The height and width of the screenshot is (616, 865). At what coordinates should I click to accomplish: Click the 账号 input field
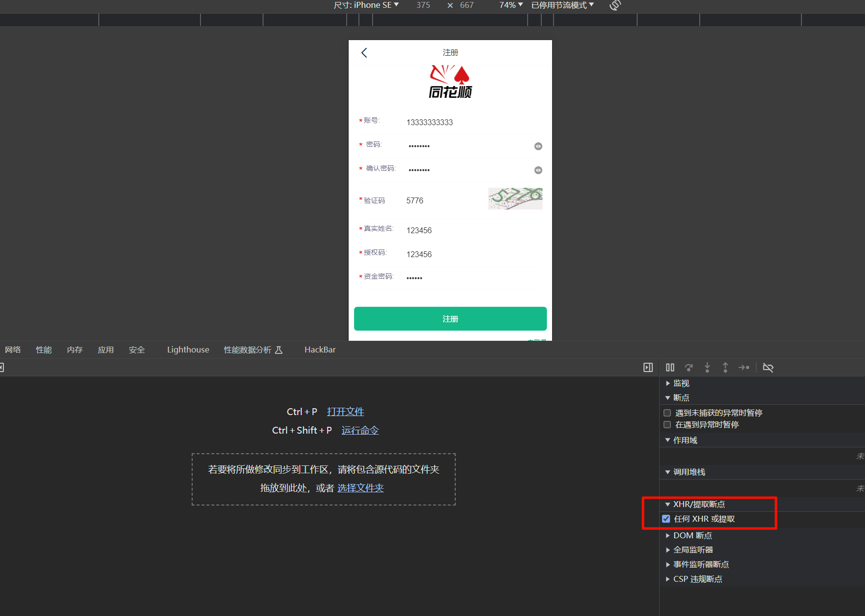(x=472, y=122)
